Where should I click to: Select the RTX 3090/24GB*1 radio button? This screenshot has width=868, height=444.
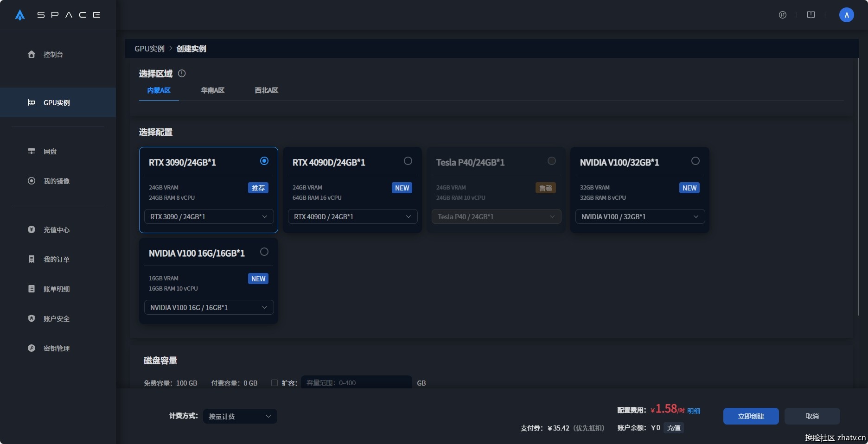[264, 161]
